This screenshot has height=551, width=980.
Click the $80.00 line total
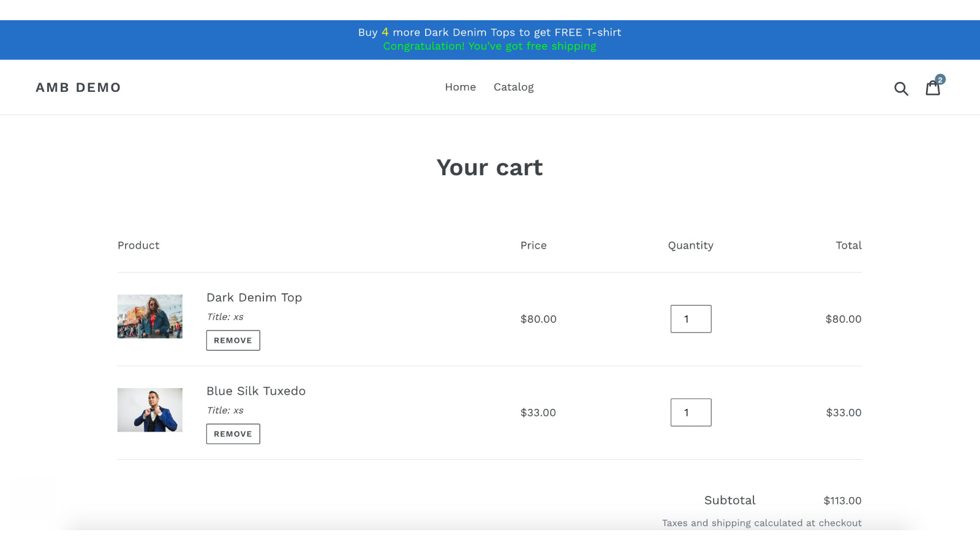click(843, 319)
